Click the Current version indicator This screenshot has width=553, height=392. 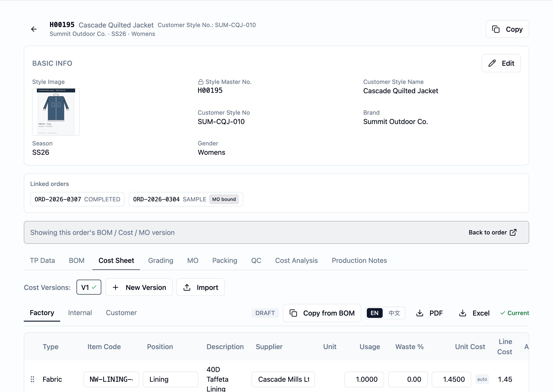point(514,313)
